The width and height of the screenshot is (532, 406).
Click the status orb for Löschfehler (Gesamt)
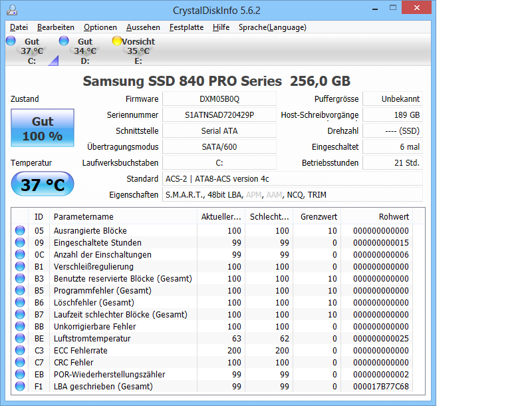[20, 302]
